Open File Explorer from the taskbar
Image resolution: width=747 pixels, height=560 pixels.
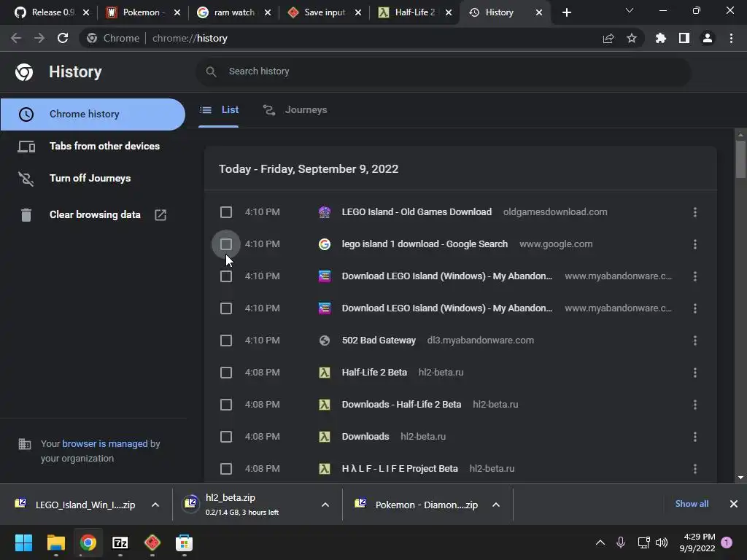click(x=55, y=542)
